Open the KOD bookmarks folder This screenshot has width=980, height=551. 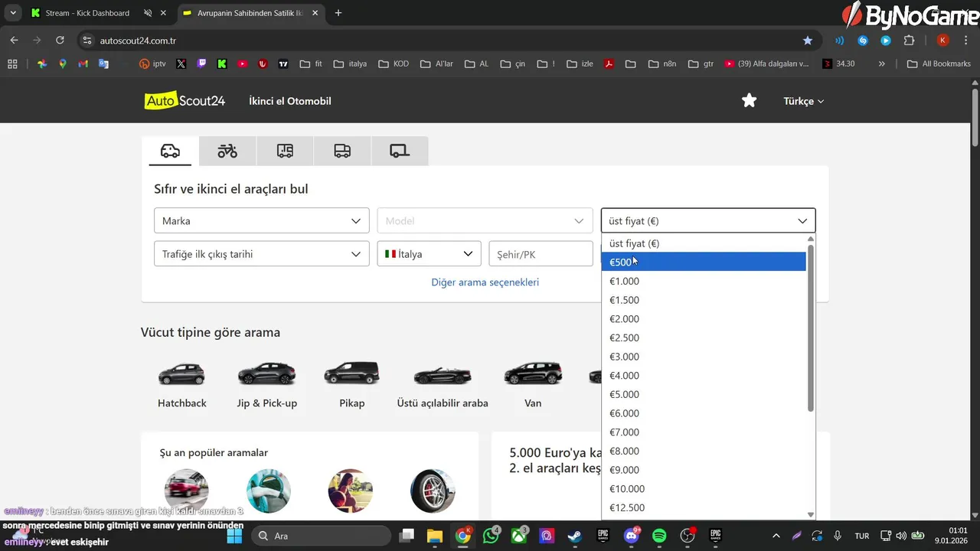pyautogui.click(x=394, y=64)
